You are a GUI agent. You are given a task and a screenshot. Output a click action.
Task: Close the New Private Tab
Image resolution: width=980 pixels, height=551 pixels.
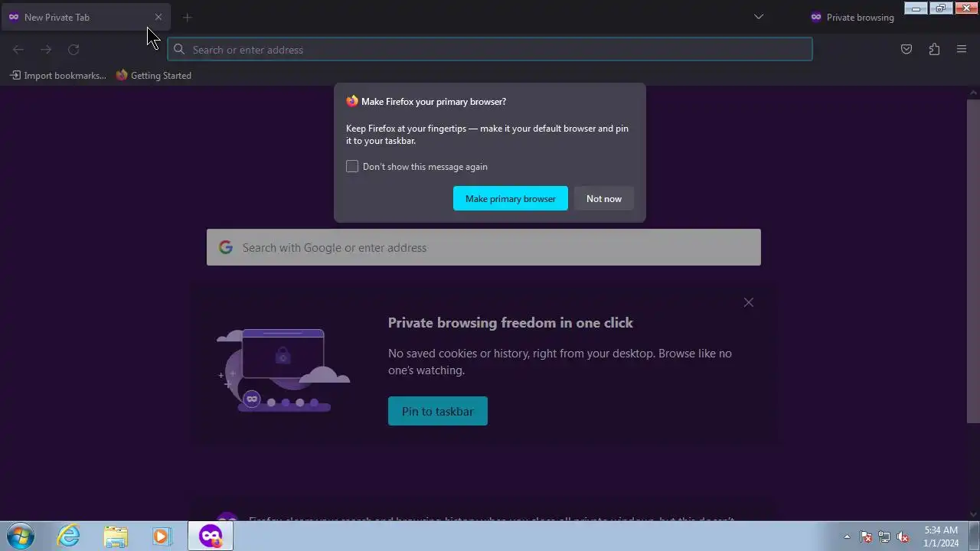(x=158, y=17)
